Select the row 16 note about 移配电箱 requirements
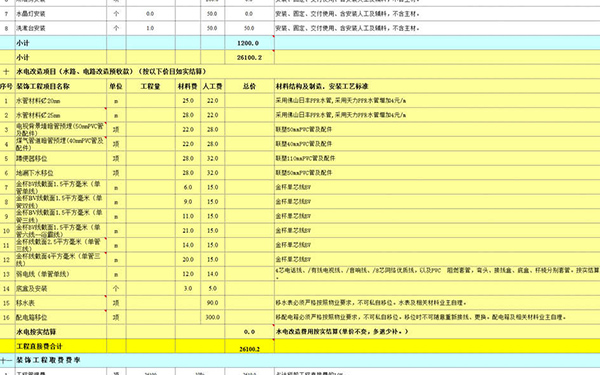 421,317
